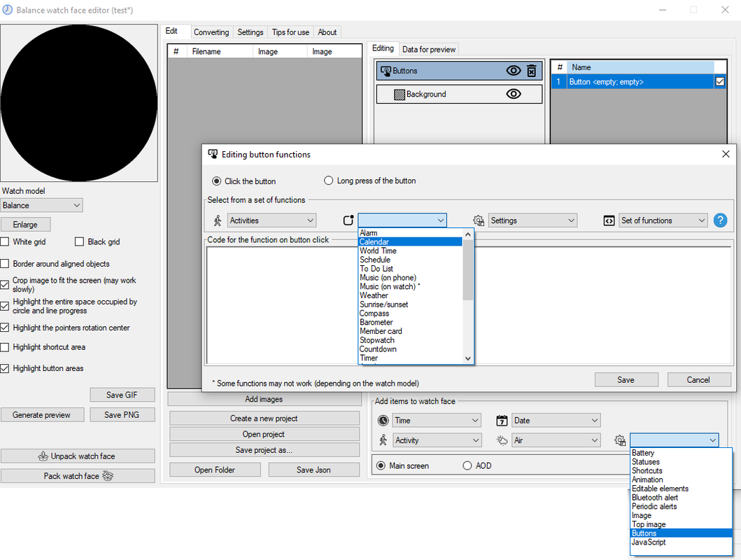Click the Pack watch face button
This screenshot has width=741, height=560.
click(x=78, y=475)
